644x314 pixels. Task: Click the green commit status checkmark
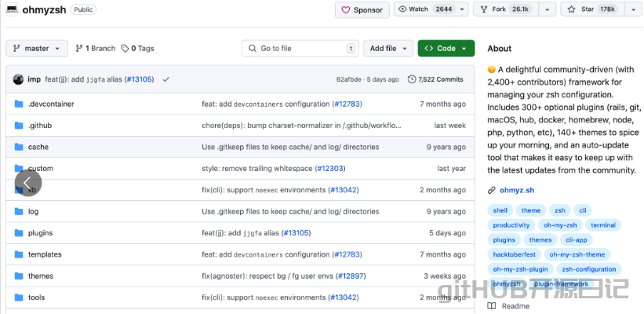[x=166, y=79]
